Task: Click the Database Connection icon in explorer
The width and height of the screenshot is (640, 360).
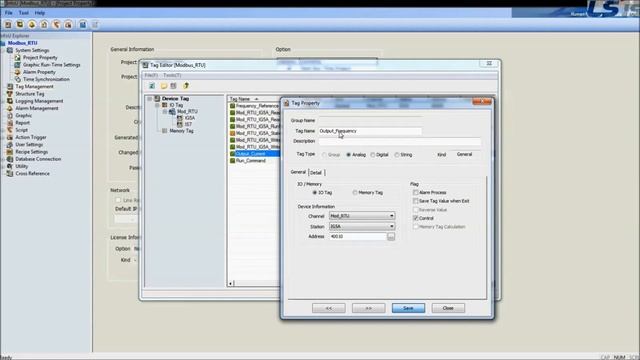Action: 10,159
